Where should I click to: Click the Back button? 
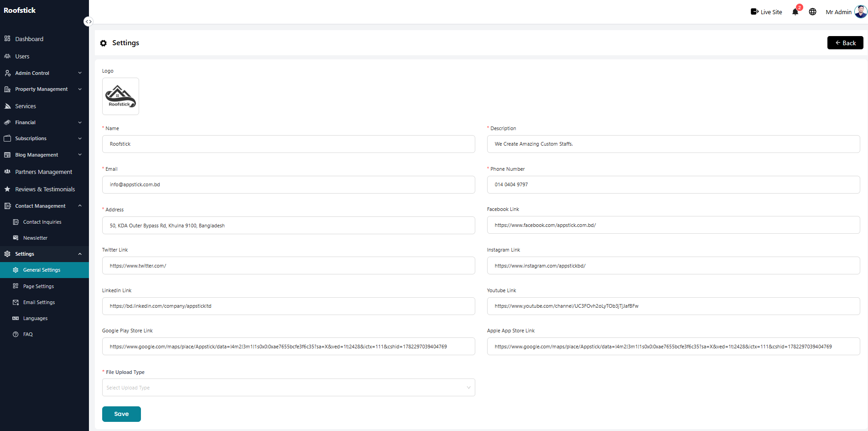point(845,43)
